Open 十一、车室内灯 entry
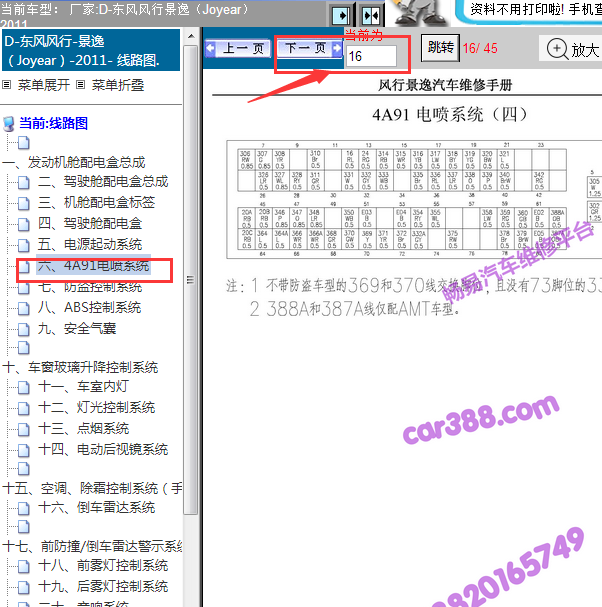This screenshot has width=602, height=607. click(83, 386)
